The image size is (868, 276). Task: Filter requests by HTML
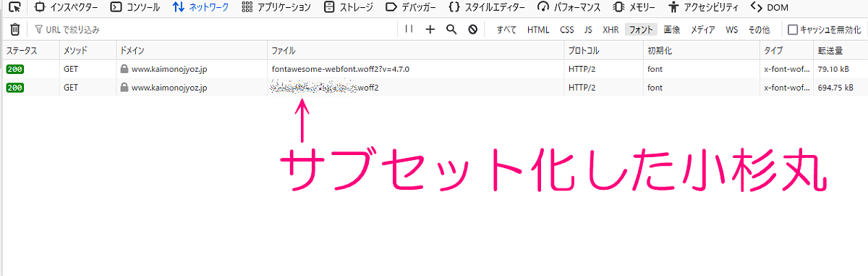538,30
